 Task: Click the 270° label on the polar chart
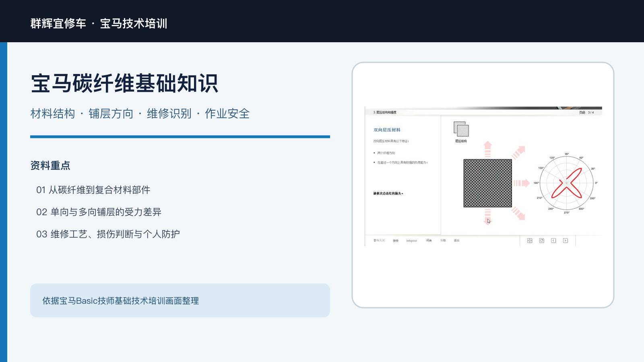567,212
